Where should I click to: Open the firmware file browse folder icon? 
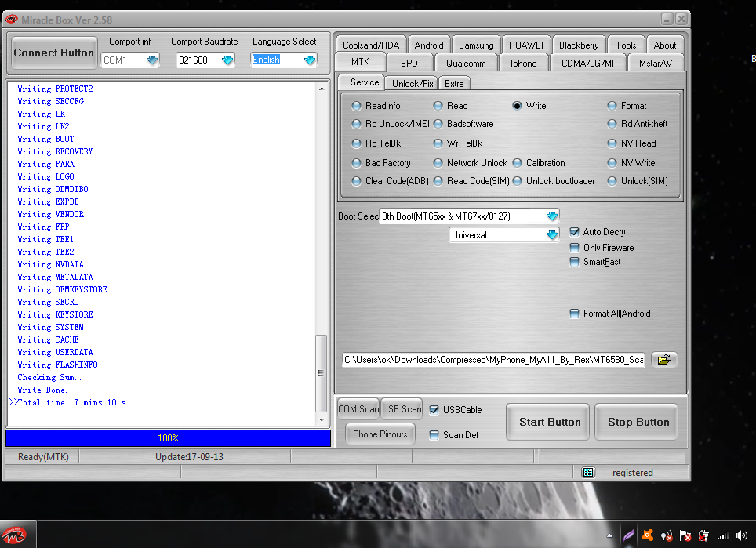coord(664,360)
